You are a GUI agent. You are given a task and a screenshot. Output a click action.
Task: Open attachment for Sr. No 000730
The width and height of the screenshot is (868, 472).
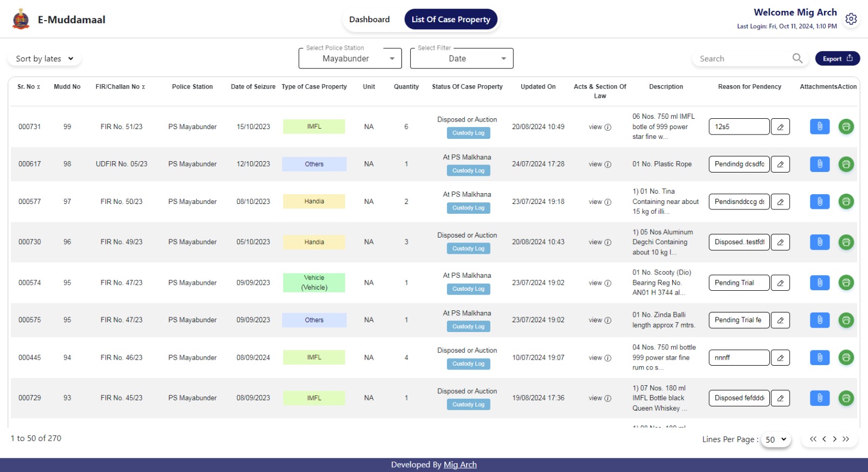click(x=820, y=242)
